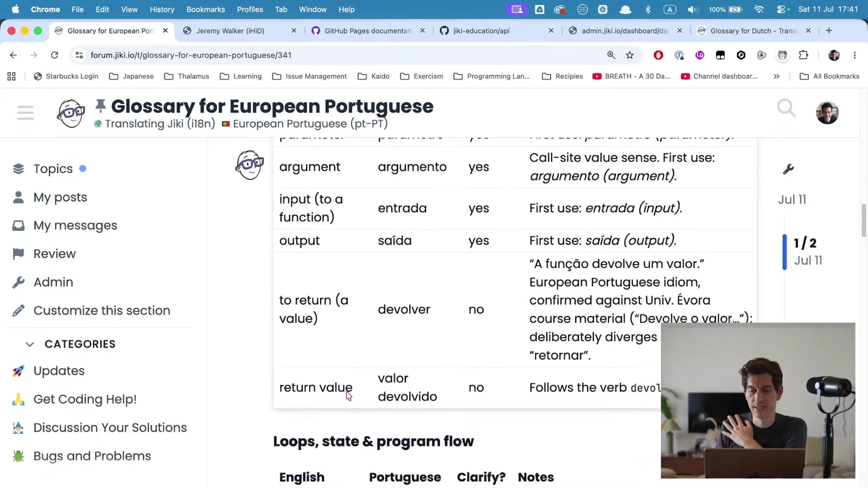Open the All Bookmarks folder
Screen dimensions: 868x488
point(829,76)
